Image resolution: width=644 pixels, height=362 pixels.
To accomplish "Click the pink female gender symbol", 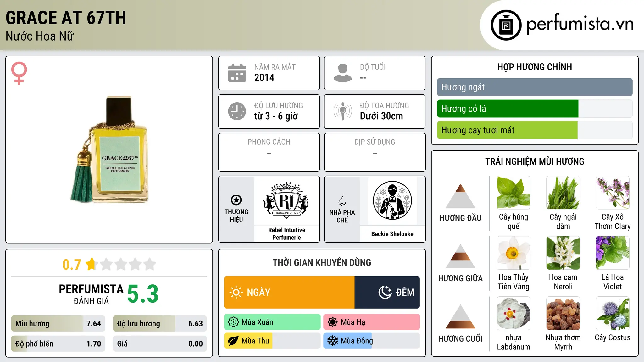I will [19, 73].
